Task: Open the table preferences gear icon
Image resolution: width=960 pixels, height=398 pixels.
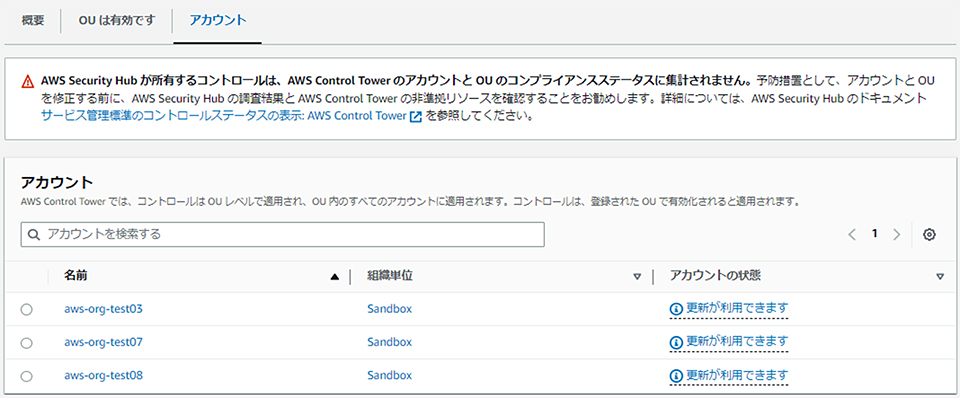Action: tap(929, 235)
